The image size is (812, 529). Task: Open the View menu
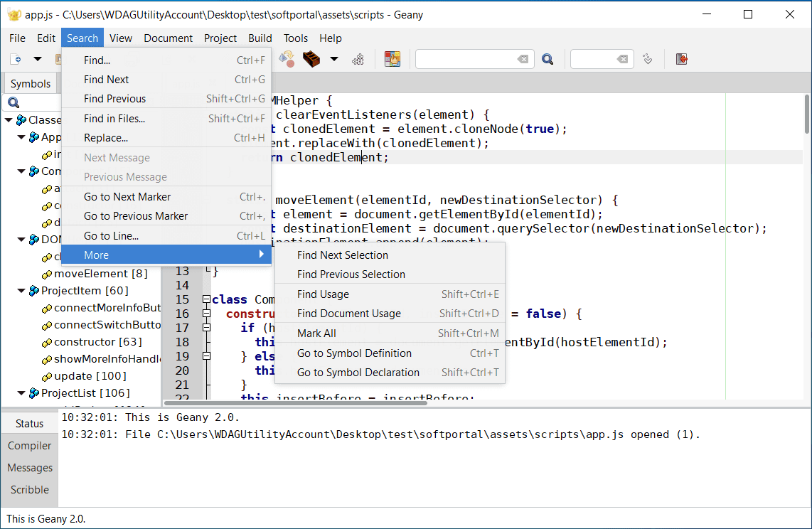tap(121, 38)
